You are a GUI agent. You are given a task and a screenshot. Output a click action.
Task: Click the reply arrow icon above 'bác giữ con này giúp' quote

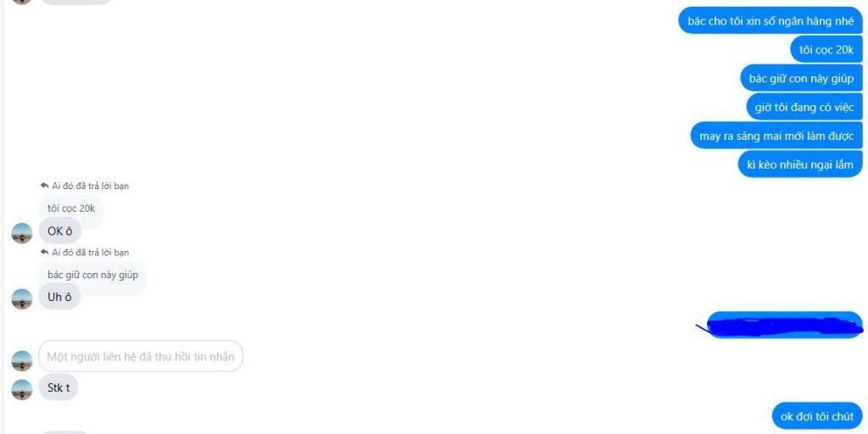(x=45, y=252)
